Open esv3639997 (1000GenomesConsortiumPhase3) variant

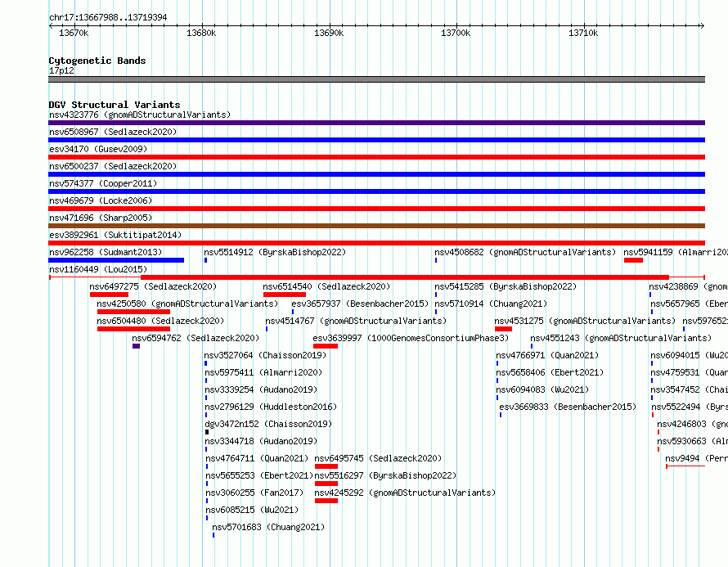(411, 338)
